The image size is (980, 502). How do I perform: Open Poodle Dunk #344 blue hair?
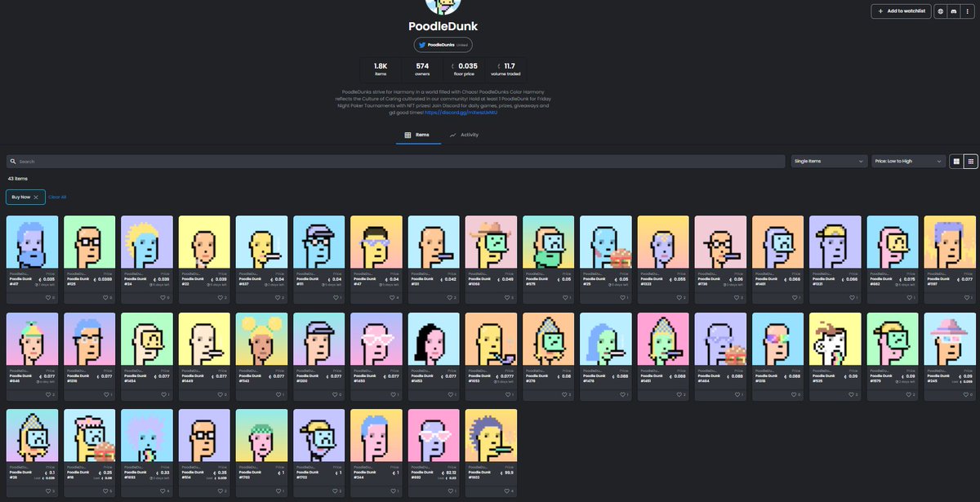point(376,436)
